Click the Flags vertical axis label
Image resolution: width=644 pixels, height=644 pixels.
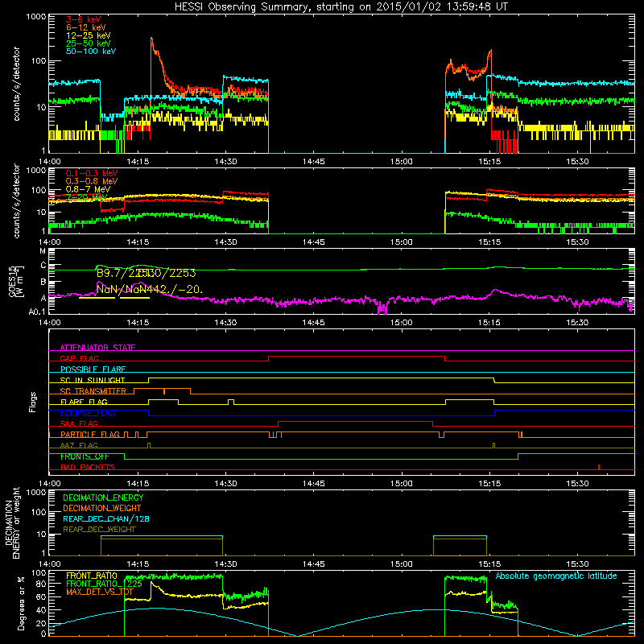[33, 402]
